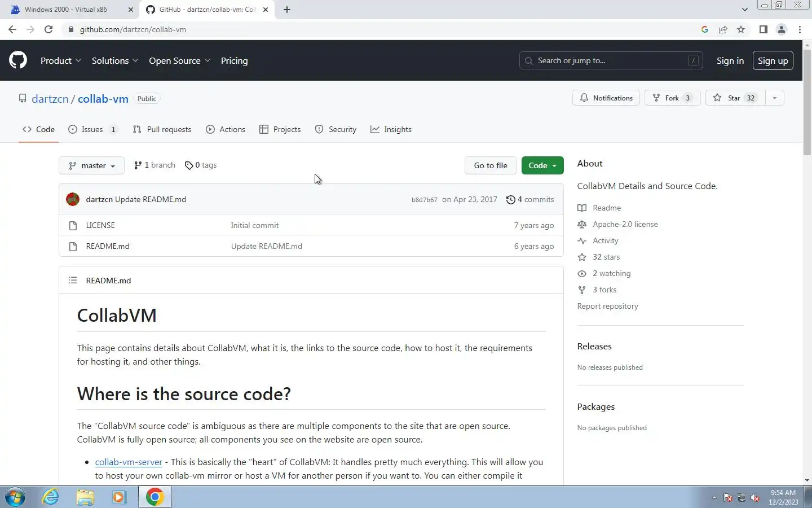Show hidden tray icons arrow

714,497
